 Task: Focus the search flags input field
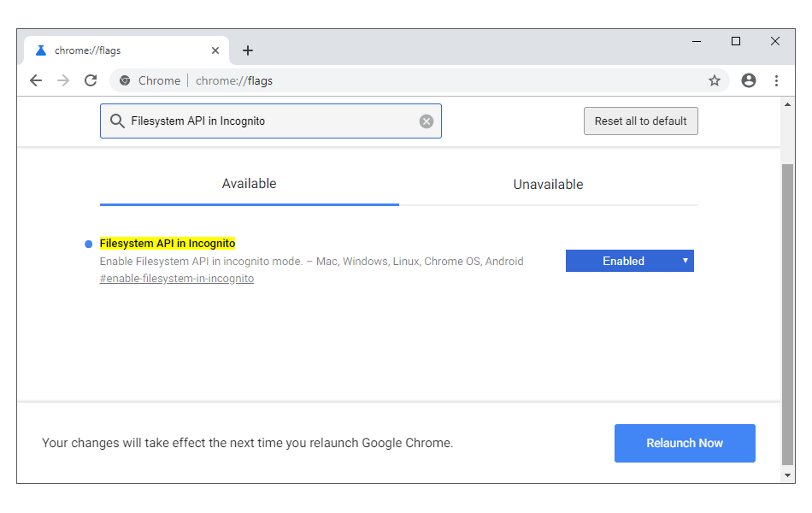point(271,121)
